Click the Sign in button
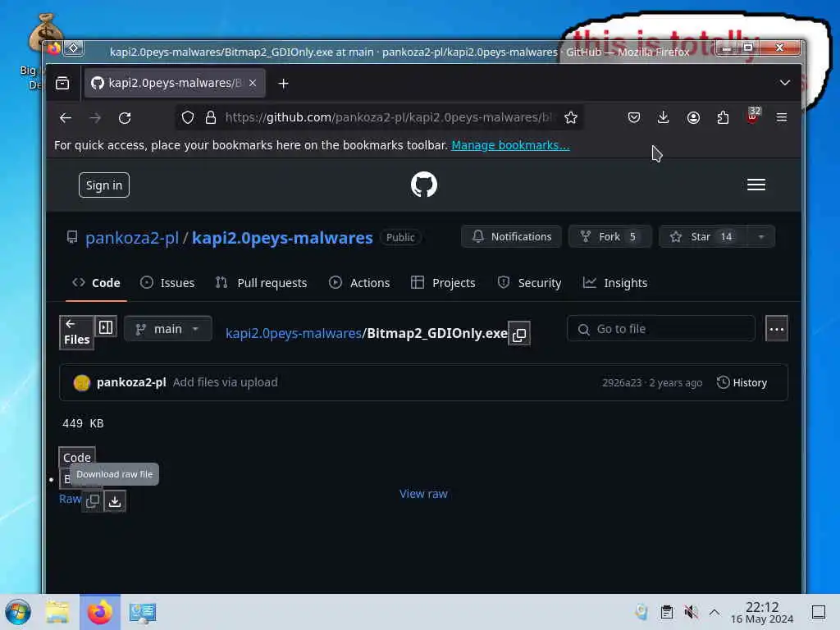Screen dimensions: 840x630 point(104,185)
